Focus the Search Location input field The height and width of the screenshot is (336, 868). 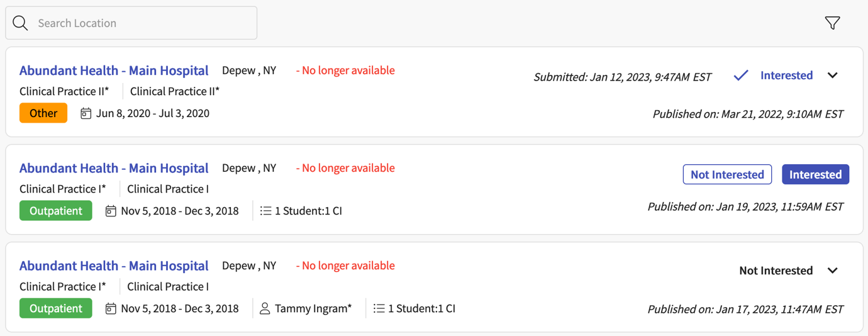click(142, 23)
